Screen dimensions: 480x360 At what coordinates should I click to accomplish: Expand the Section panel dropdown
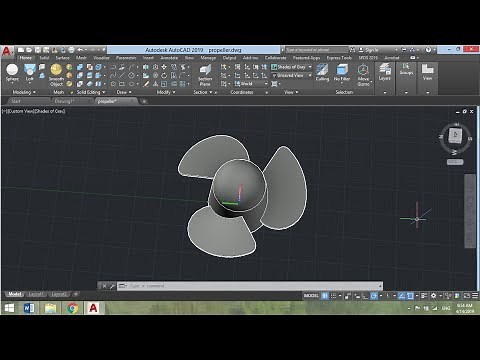point(203,92)
